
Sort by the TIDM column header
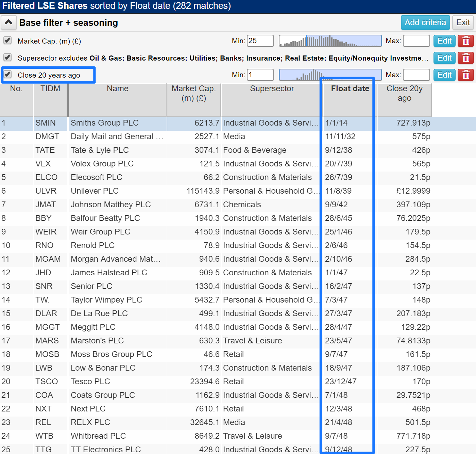point(50,100)
